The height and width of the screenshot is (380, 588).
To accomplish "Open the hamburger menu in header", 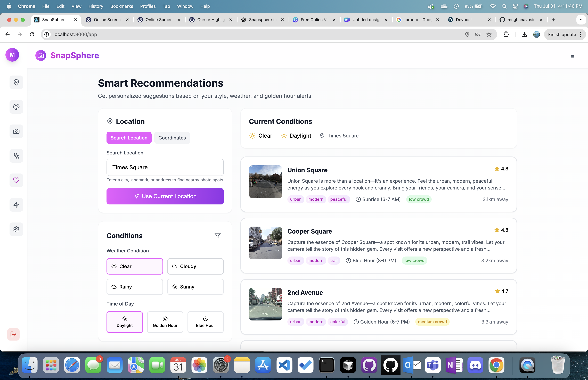I will coord(572,57).
